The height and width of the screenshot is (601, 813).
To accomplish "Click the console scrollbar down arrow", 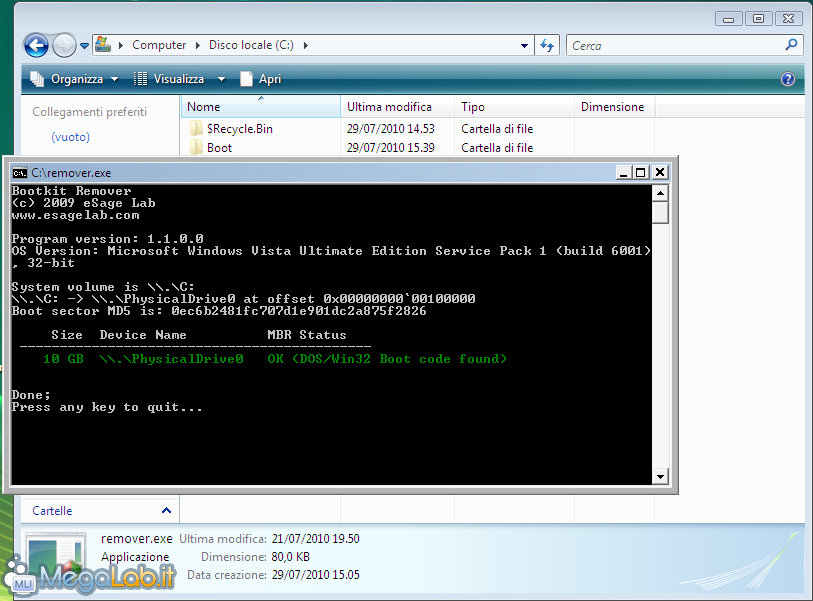I will [660, 477].
